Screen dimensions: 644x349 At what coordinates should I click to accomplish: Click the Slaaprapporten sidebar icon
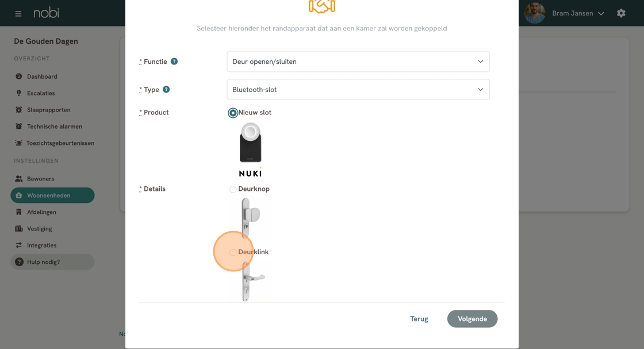[19, 110]
